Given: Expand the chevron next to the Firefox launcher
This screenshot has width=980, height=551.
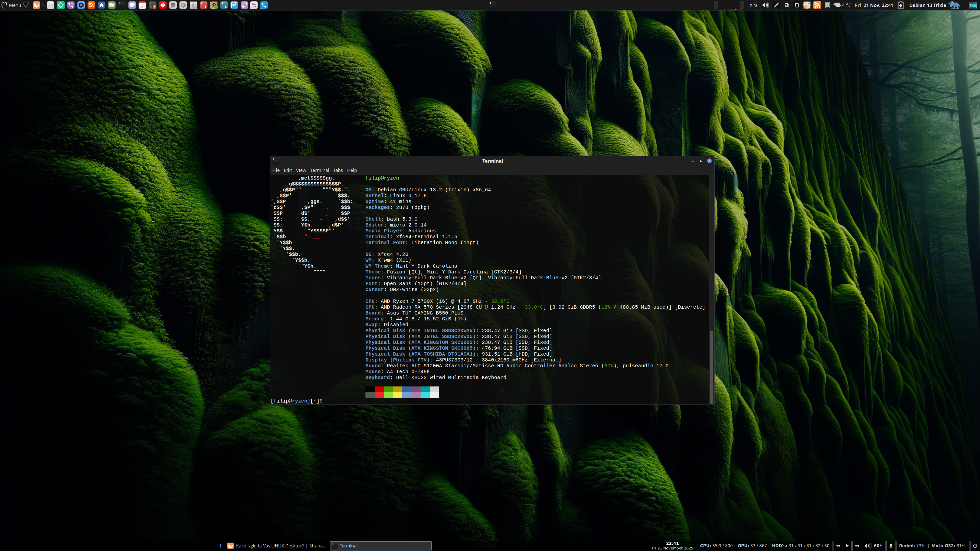Looking at the screenshot, I should pos(43,5).
